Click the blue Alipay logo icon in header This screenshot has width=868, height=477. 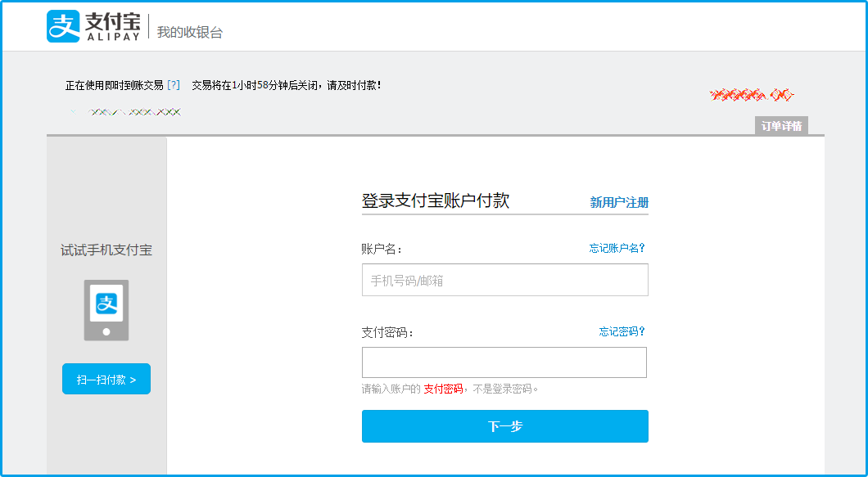pos(63,26)
